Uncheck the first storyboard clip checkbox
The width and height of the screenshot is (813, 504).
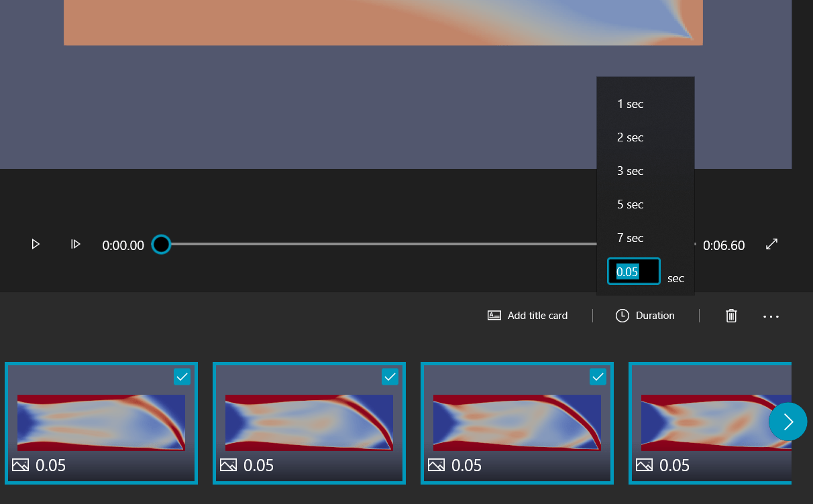coord(182,377)
